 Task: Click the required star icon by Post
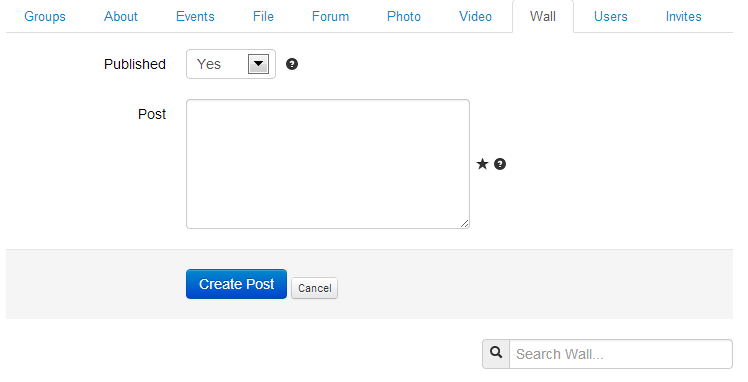click(x=482, y=164)
